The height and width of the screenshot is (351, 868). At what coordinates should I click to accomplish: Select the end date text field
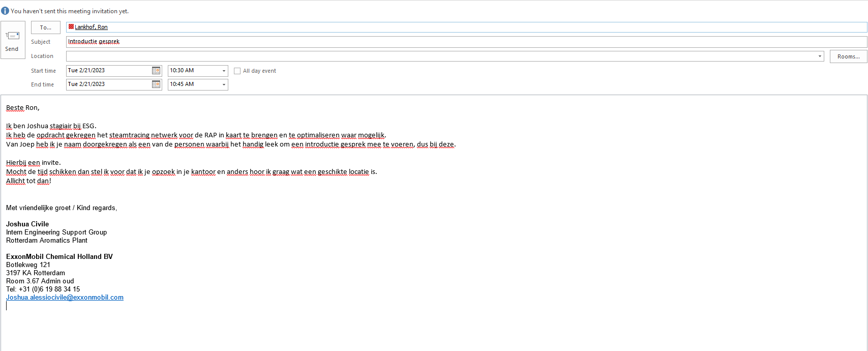pos(108,84)
